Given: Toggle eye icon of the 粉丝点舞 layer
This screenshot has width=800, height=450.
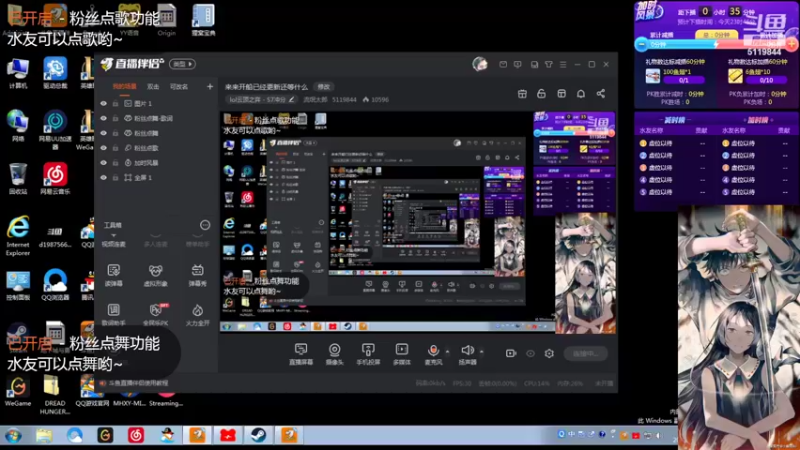Looking at the screenshot, I should click(x=104, y=133).
